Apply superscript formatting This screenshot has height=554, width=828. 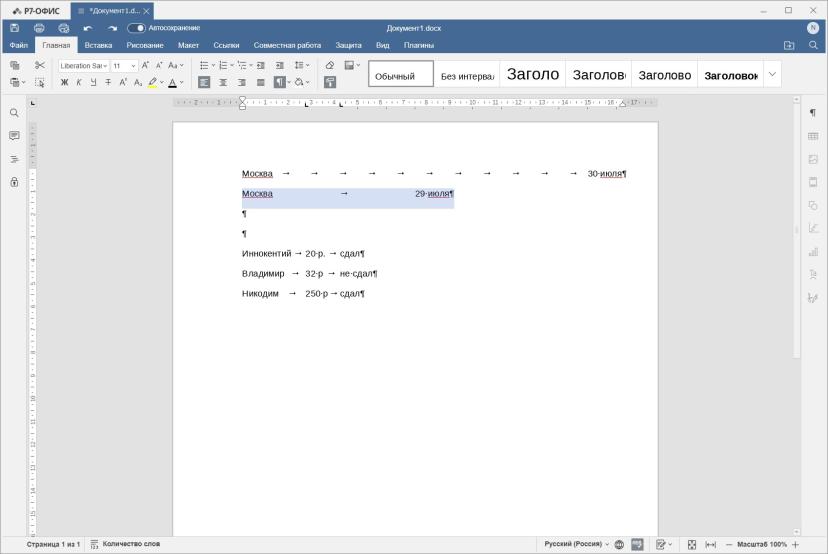pos(123,82)
